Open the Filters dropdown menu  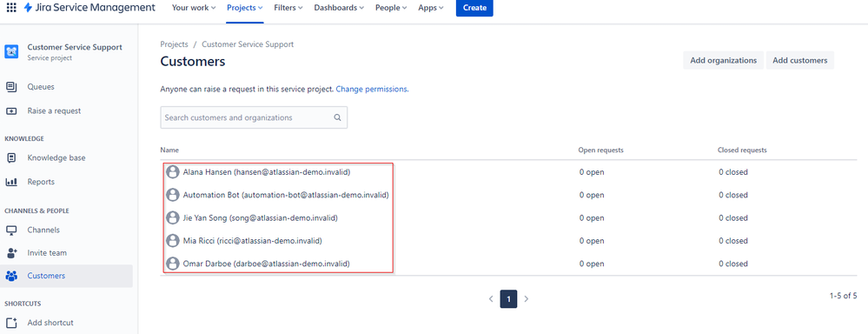[288, 8]
